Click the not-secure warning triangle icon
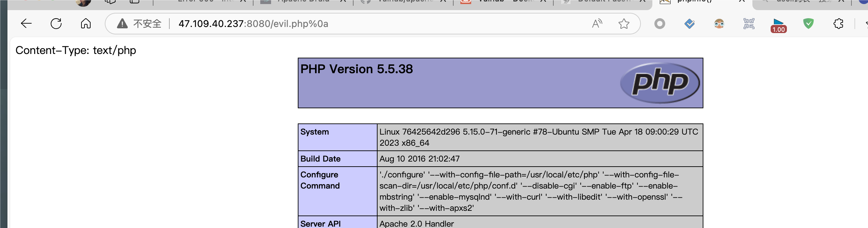 pos(122,24)
